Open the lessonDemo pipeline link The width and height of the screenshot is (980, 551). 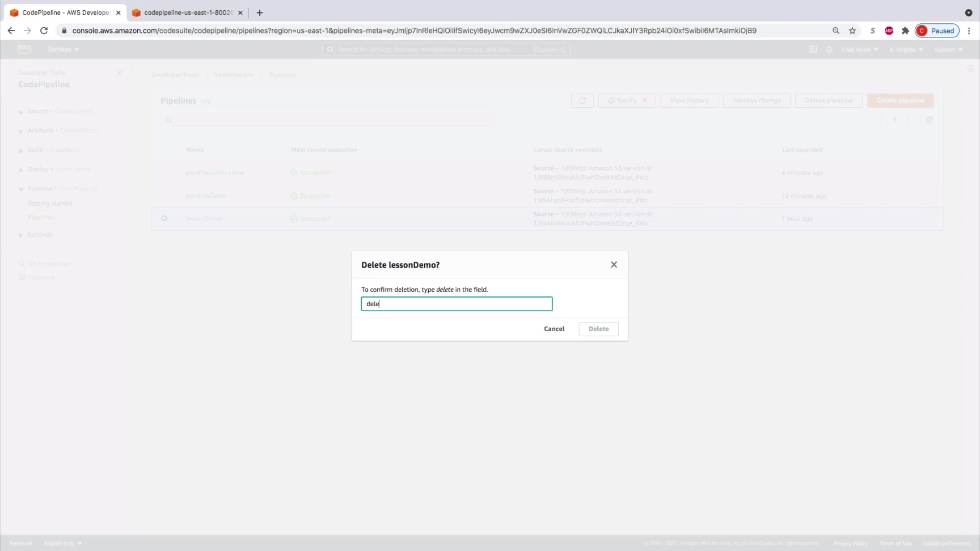pyautogui.click(x=203, y=219)
